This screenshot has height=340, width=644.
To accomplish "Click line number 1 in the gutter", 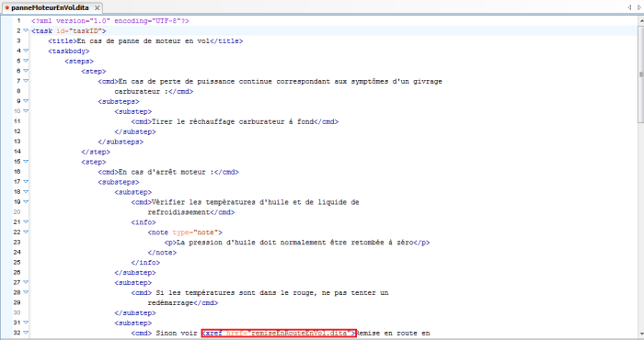I will pyautogui.click(x=18, y=20).
